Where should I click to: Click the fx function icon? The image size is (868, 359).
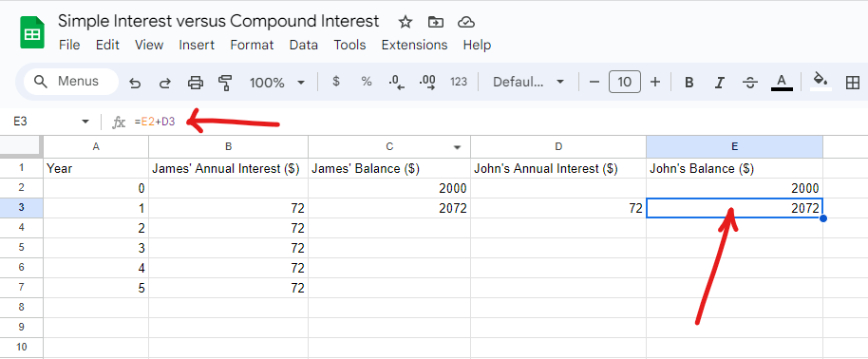[x=119, y=122]
